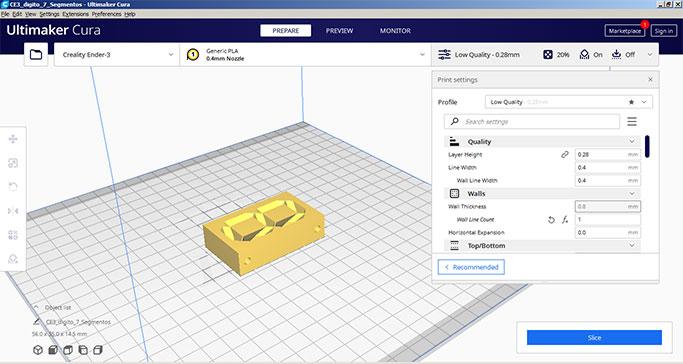683x364 pixels.
Task: Click the Layer Height link icon
Action: (x=565, y=155)
